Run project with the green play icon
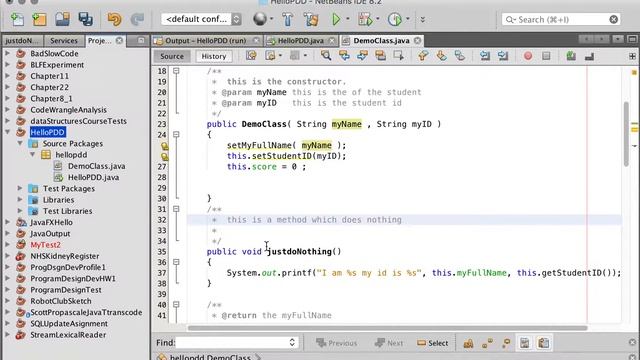The width and height of the screenshot is (640, 360). point(336,19)
